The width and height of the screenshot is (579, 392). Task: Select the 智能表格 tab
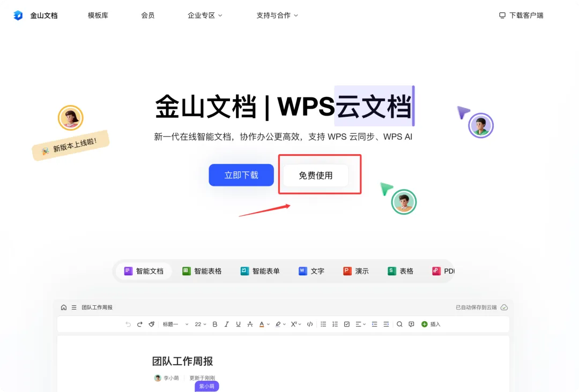[202, 271]
